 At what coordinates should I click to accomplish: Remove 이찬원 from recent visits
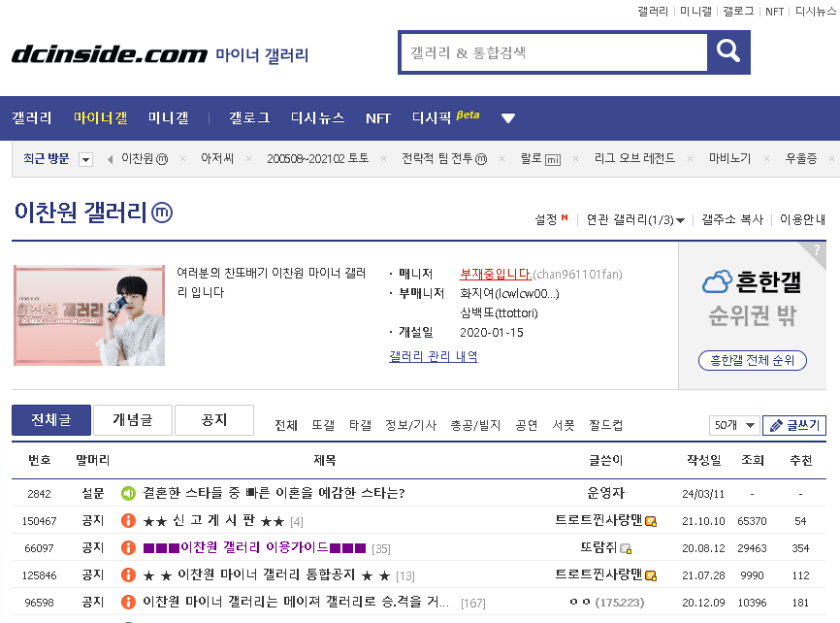[x=182, y=159]
